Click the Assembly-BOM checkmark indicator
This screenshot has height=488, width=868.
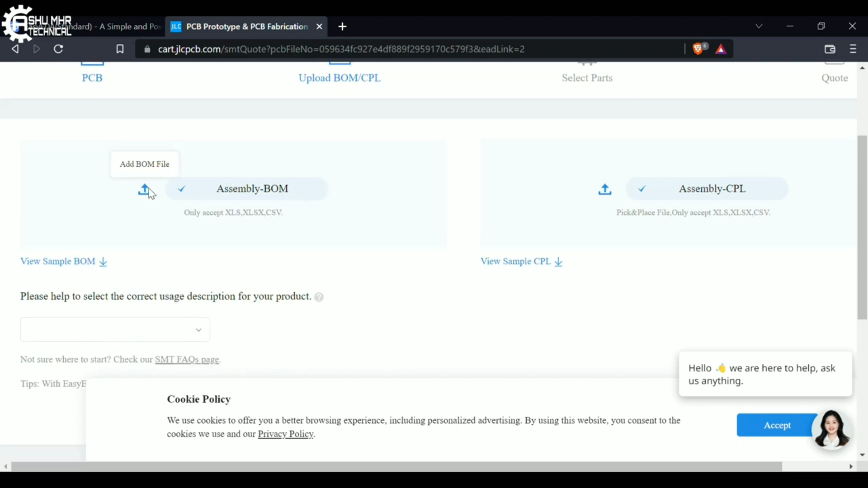[181, 189]
